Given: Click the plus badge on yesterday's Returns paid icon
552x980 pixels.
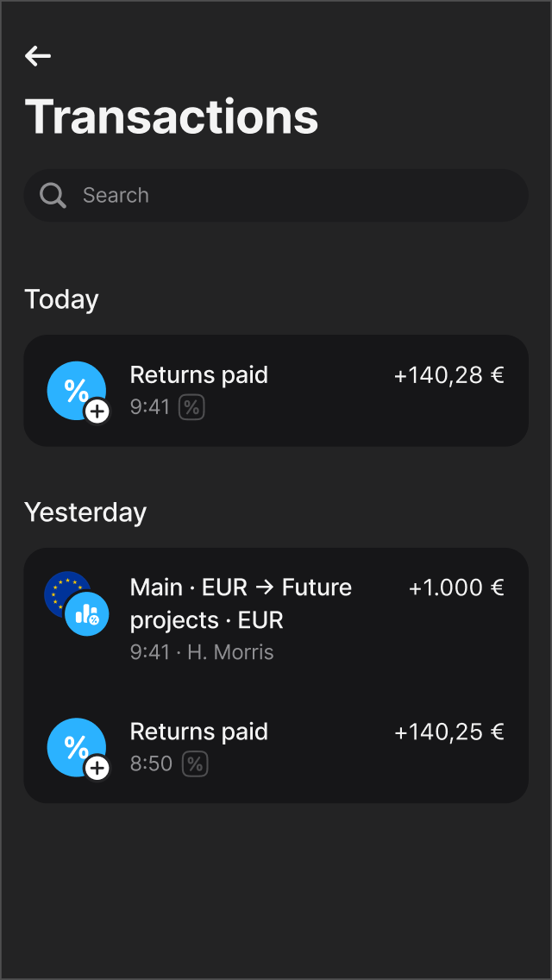Looking at the screenshot, I should 97,769.
